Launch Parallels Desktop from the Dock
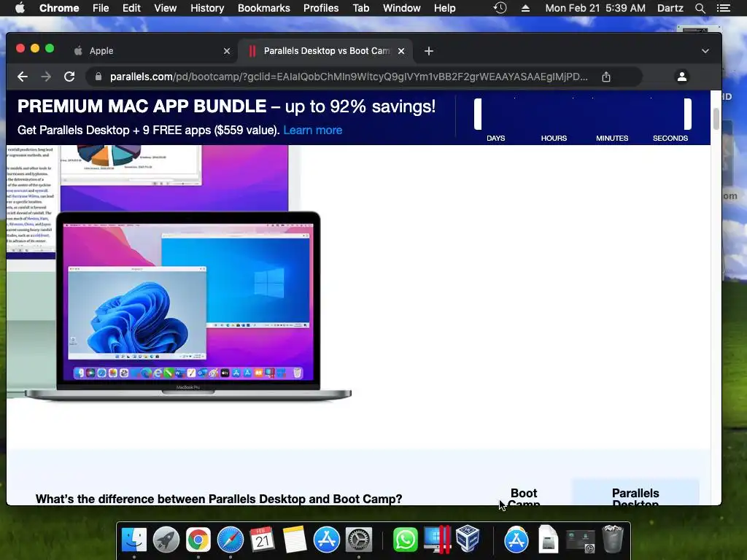 437,540
